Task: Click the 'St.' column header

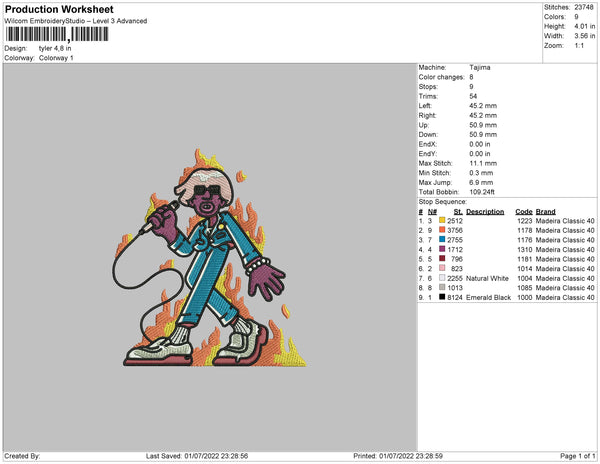Action: point(458,212)
